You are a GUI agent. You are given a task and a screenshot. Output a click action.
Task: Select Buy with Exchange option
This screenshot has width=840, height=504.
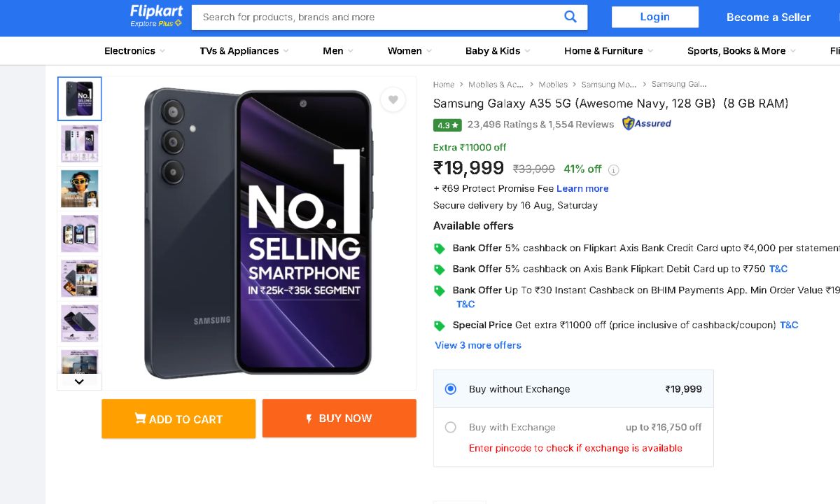coord(451,427)
